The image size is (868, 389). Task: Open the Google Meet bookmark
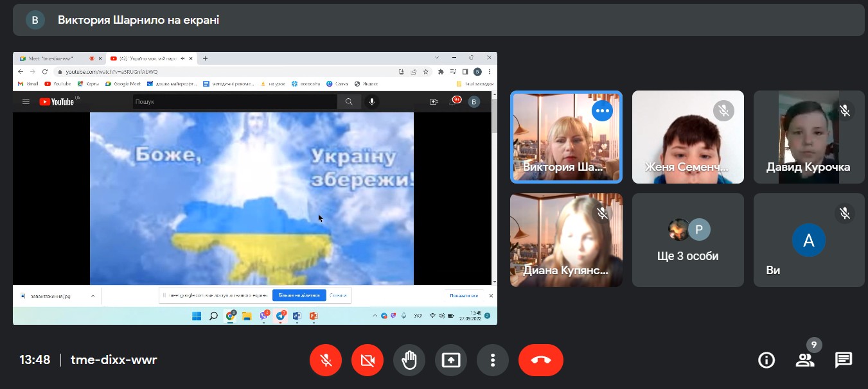(123, 83)
